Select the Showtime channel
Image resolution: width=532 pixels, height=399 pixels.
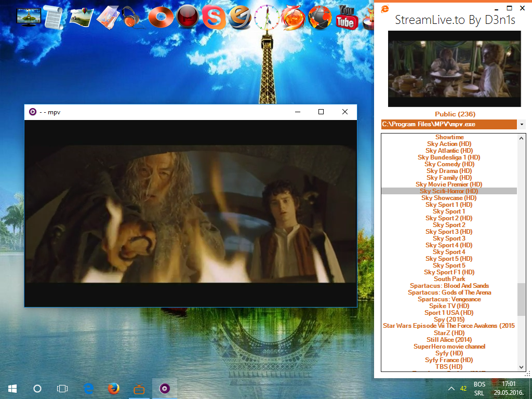pyautogui.click(x=449, y=137)
